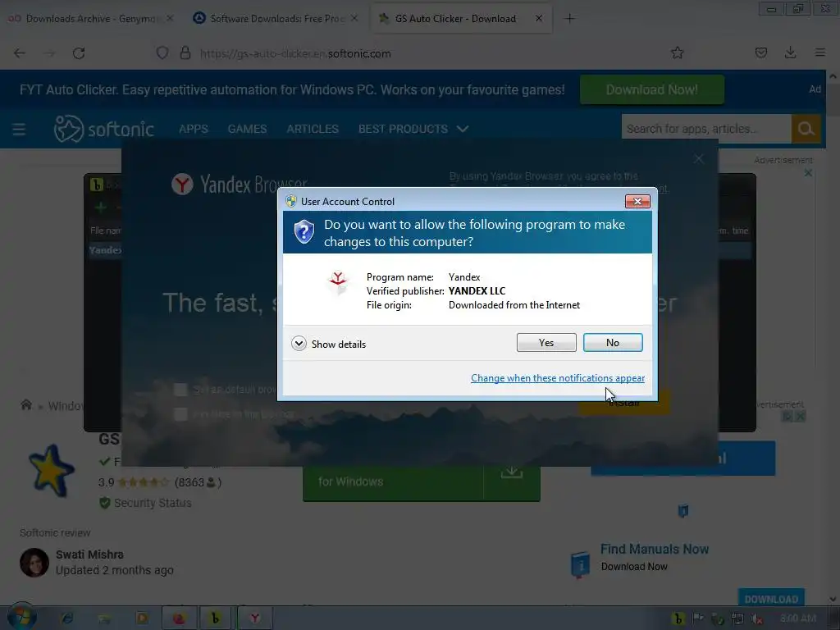Image resolution: width=840 pixels, height=630 pixels.
Task: Click the orange search magnifier button
Action: pyautogui.click(x=806, y=129)
